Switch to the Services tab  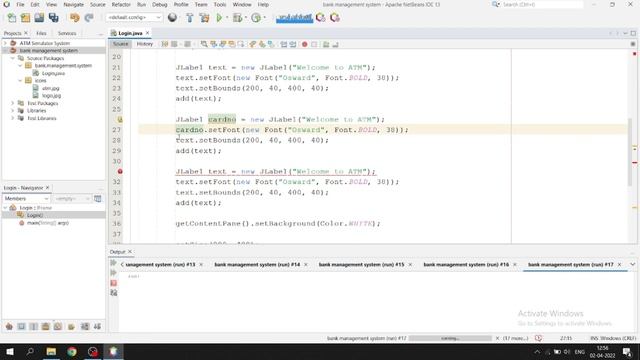tap(67, 33)
